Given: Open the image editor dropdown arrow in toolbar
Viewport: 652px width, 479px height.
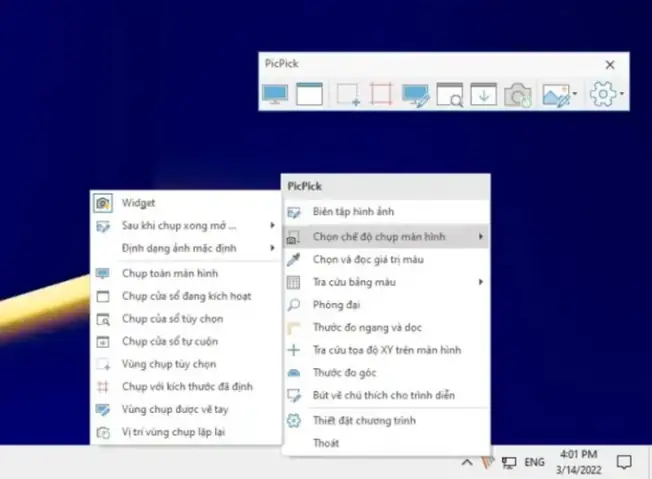Looking at the screenshot, I should [575, 94].
